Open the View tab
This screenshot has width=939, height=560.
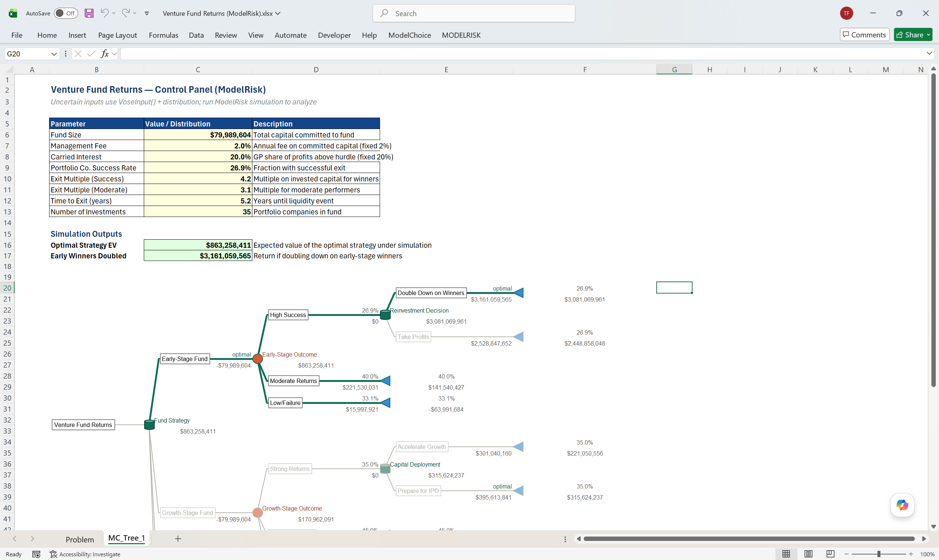256,35
